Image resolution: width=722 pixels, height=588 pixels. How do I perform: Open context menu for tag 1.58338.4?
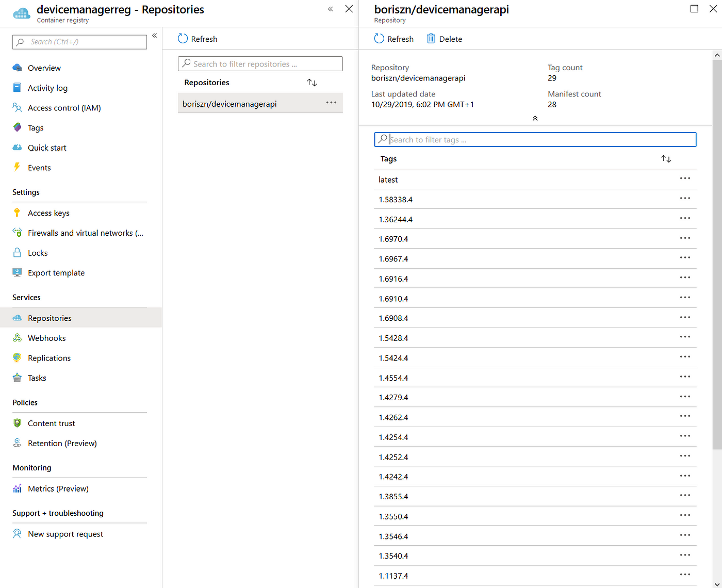coord(685,199)
